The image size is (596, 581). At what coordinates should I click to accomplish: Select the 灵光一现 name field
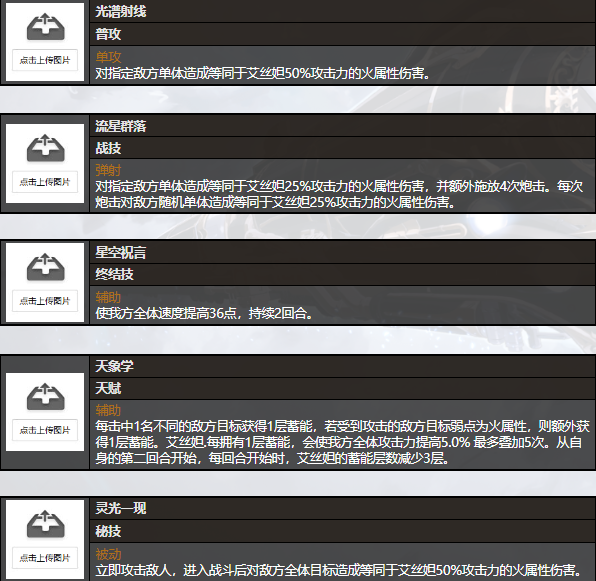[342, 508]
